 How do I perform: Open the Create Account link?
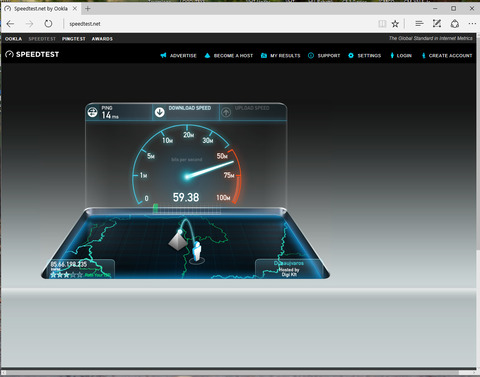tap(450, 56)
